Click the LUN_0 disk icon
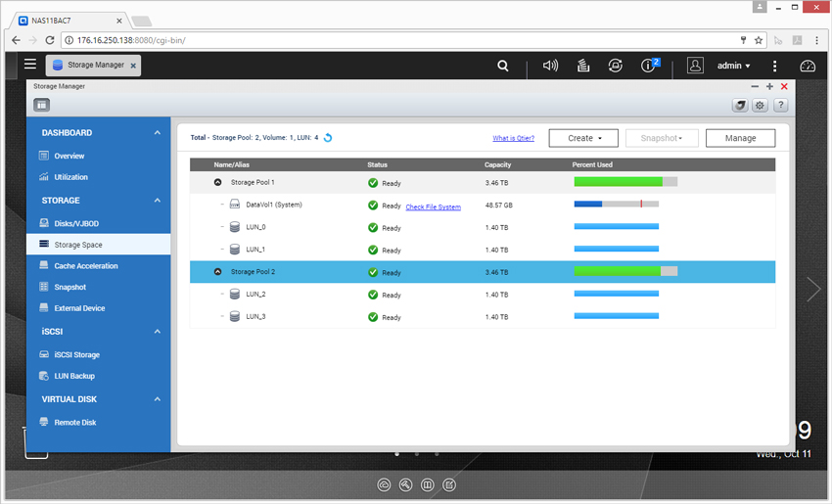 pos(235,227)
